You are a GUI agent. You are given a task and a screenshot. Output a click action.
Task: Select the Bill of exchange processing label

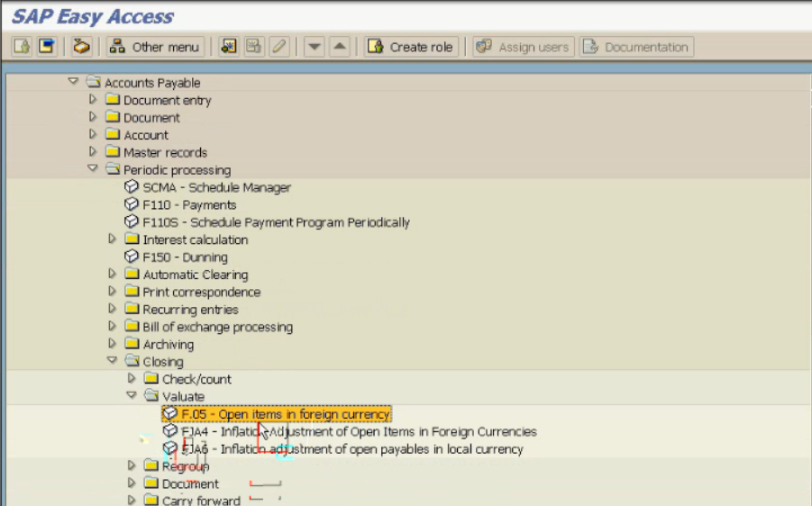217,327
